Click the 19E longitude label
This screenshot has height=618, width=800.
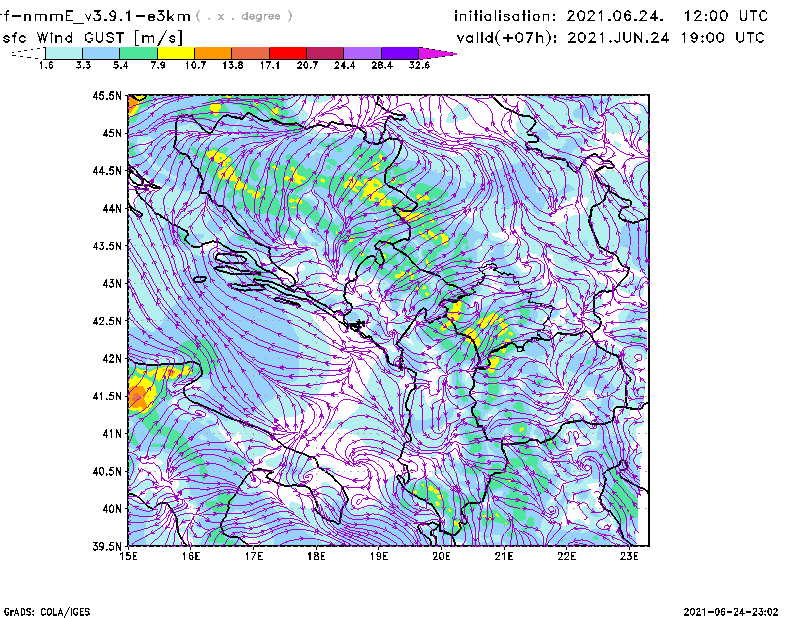click(379, 556)
